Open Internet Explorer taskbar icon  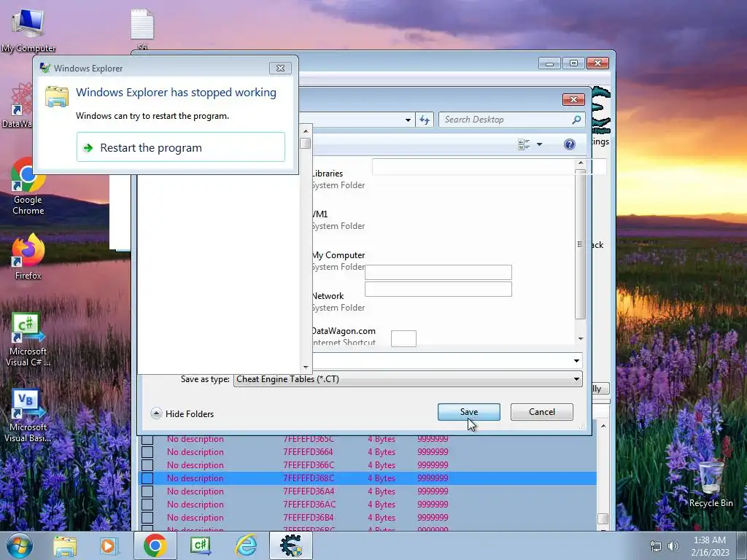[247, 545]
